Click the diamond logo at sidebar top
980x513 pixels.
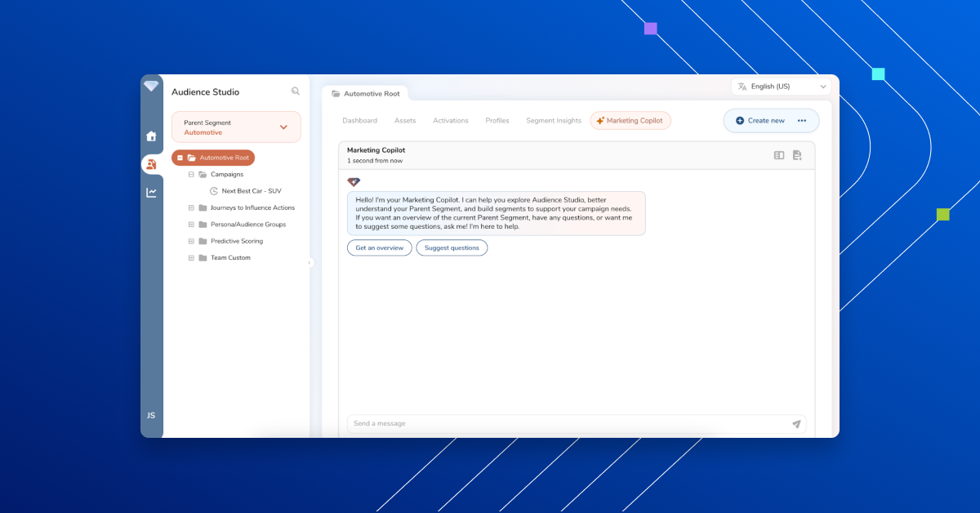pos(151,85)
